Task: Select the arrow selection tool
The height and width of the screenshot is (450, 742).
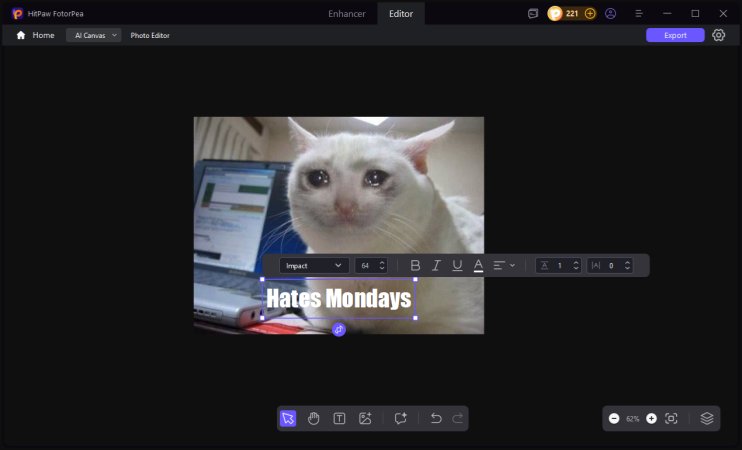Action: [x=288, y=418]
